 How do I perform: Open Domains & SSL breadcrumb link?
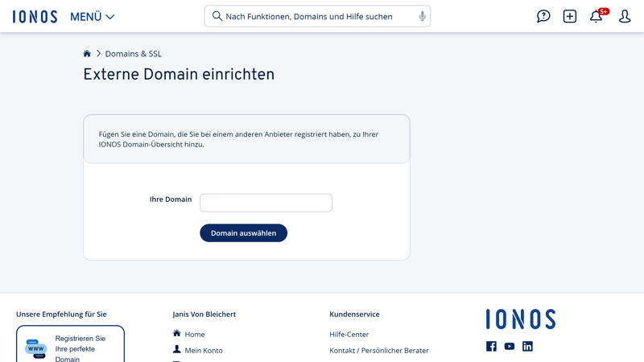coord(133,54)
